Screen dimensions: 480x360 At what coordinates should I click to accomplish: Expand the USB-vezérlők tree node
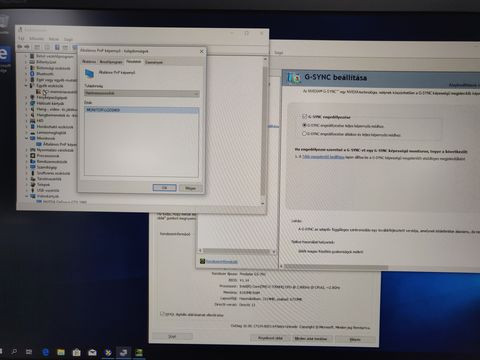[27, 190]
